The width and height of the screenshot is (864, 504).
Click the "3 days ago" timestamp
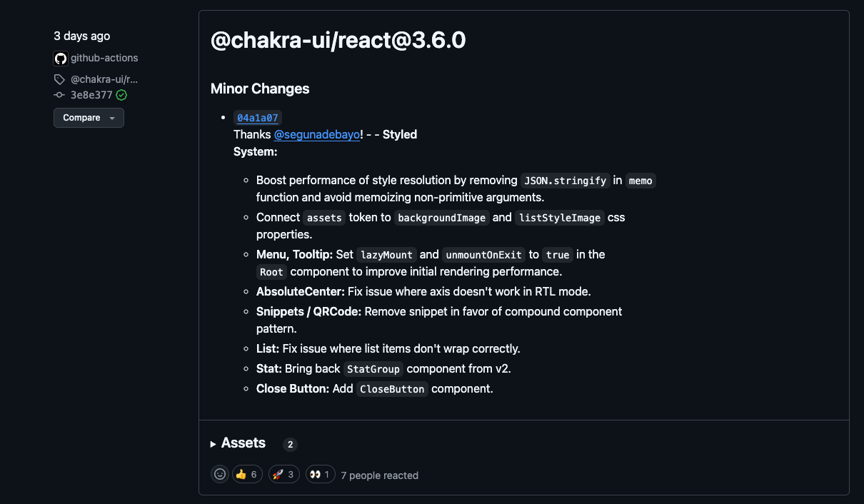(82, 36)
